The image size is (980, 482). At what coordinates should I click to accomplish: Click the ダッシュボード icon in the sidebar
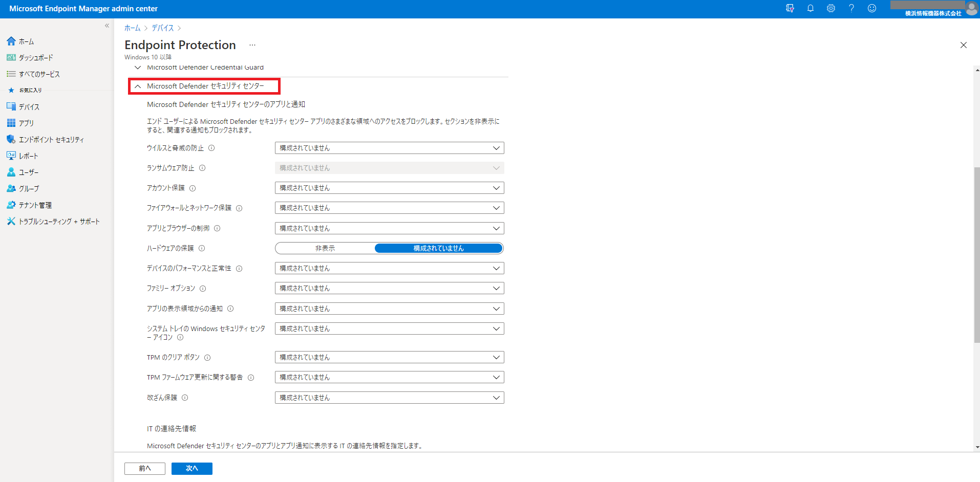pyautogui.click(x=11, y=57)
